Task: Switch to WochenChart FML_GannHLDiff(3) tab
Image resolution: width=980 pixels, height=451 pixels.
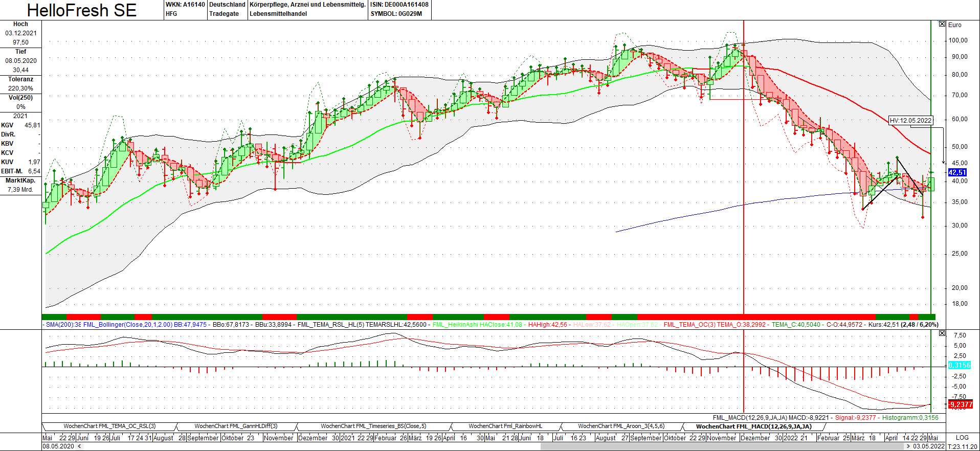Action: point(236,426)
